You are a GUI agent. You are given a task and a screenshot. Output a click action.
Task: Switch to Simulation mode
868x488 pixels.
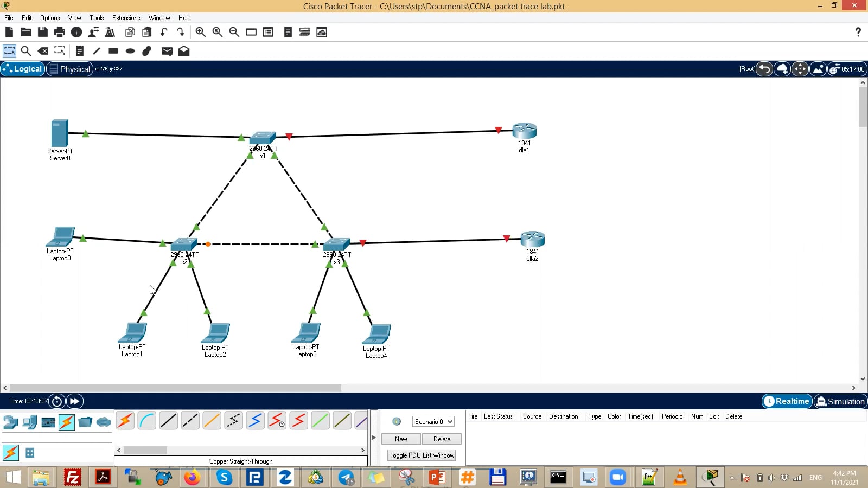[840, 401]
